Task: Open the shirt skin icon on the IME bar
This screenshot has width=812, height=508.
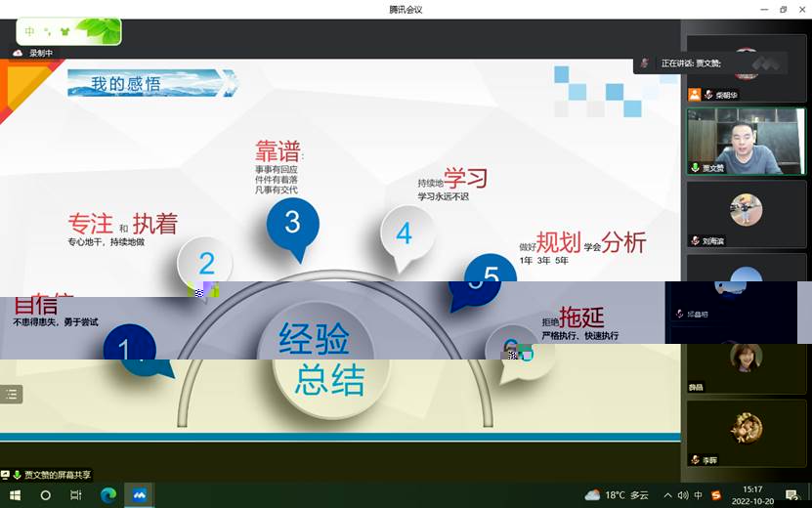Action: (x=64, y=31)
